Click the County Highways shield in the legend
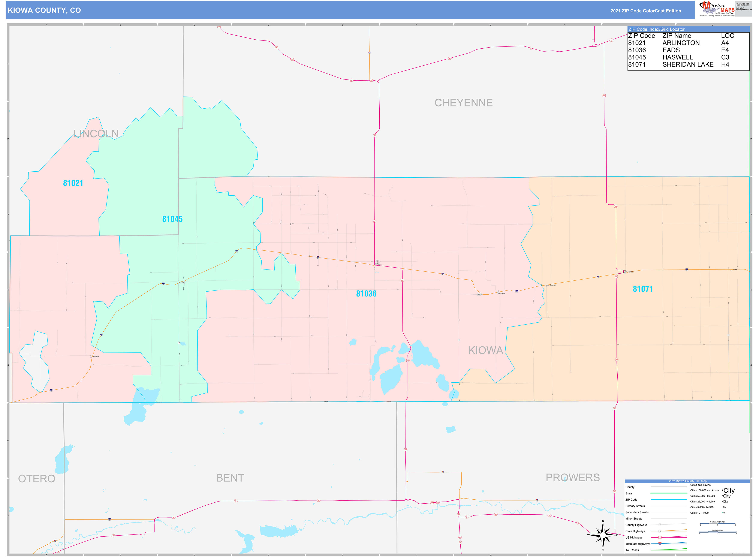This screenshot has width=756, height=557. (660, 525)
